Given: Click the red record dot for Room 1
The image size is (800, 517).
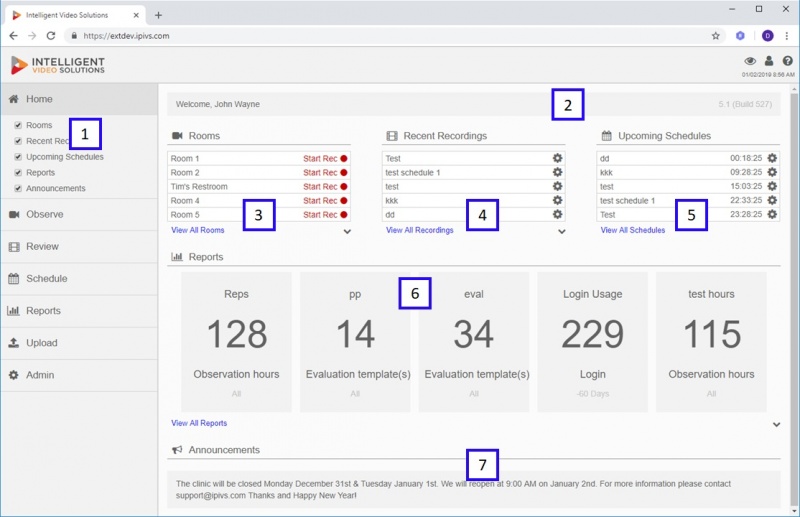Looking at the screenshot, I should click(344, 159).
